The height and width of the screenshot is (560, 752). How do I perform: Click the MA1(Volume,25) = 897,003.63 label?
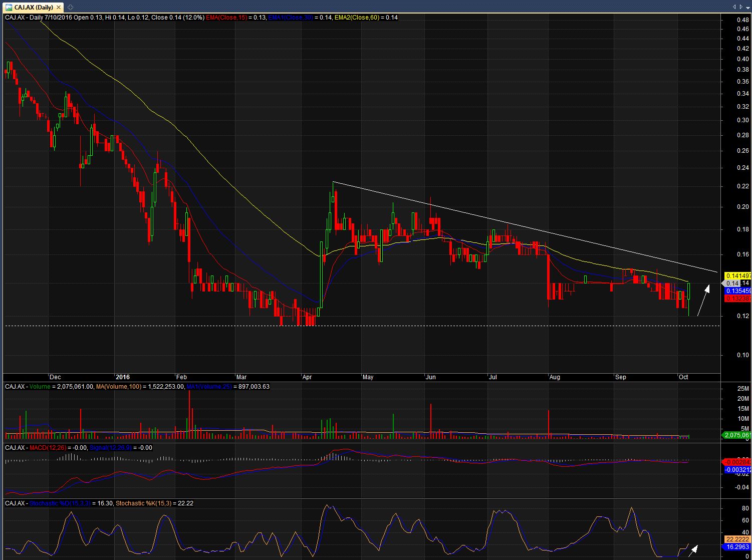[x=227, y=387]
